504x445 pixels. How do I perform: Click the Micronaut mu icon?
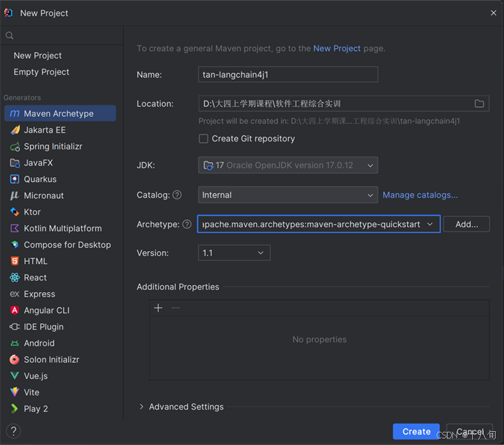click(x=15, y=196)
